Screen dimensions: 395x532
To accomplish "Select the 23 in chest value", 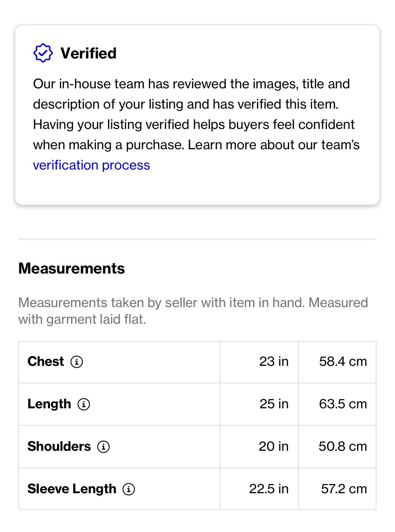I will [x=274, y=362].
